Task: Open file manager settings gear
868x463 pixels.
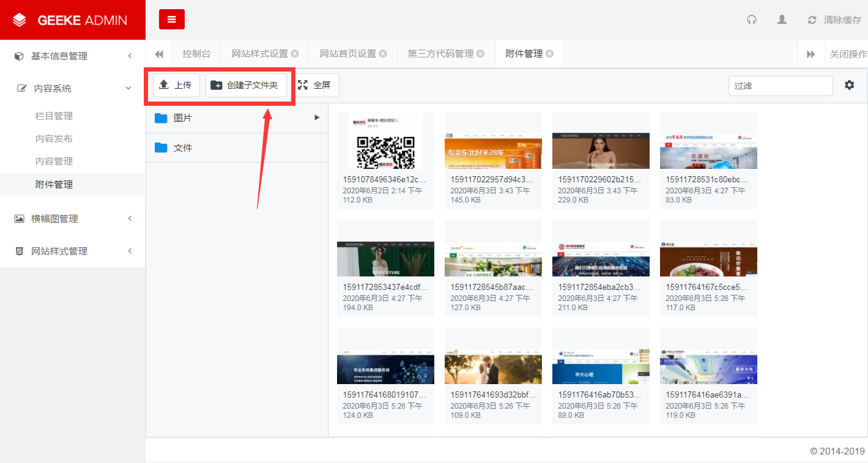Action: click(849, 85)
